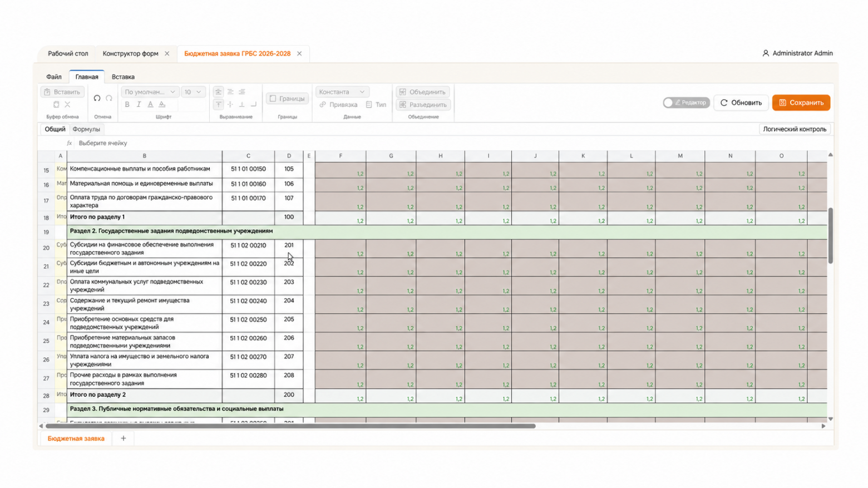Switch to the Вставка ribbon tab
This screenshot has width=868, height=488.
[x=123, y=77]
